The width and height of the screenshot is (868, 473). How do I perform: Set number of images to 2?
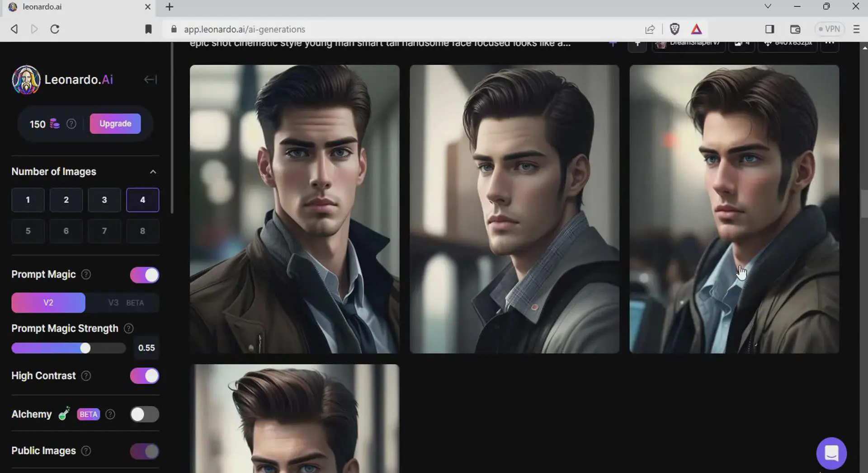[x=66, y=200]
